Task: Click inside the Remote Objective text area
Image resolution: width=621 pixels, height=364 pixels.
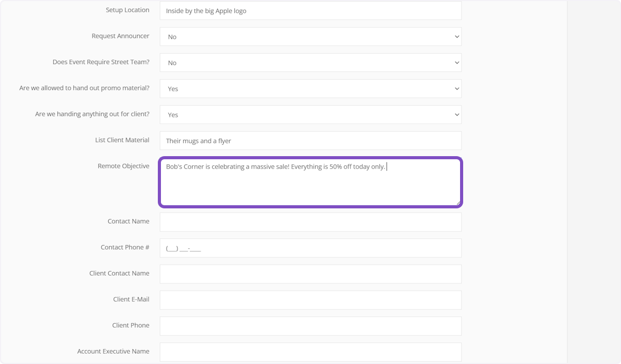Action: (310, 186)
